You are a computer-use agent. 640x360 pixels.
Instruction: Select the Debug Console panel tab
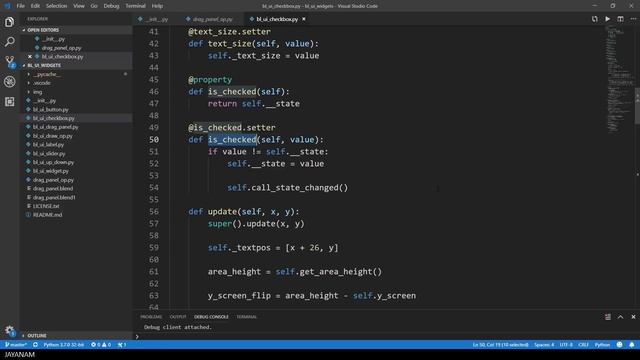pyautogui.click(x=211, y=317)
